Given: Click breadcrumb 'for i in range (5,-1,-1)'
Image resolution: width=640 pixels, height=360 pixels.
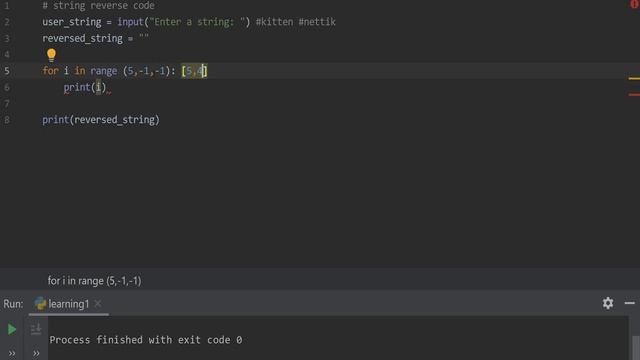Looking at the screenshot, I should click(x=94, y=281).
